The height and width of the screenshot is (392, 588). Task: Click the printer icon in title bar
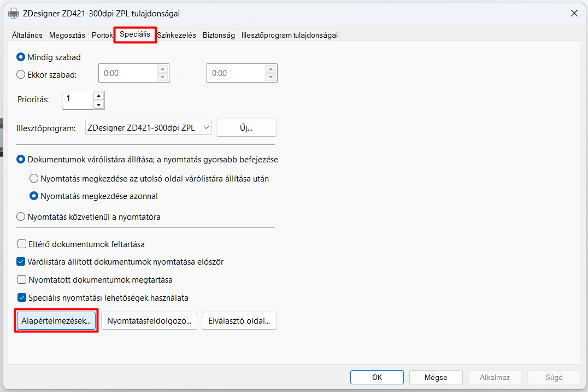(14, 14)
